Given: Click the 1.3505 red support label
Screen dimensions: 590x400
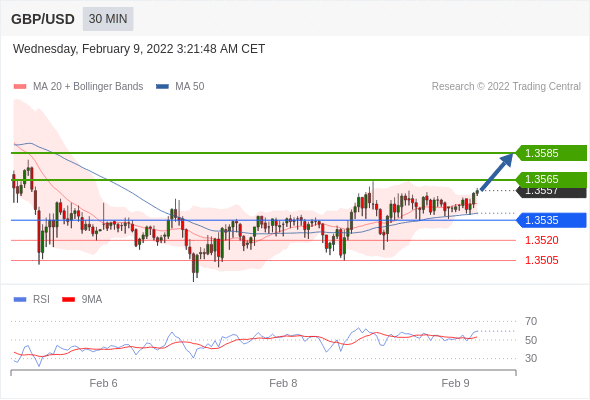Looking at the screenshot, I should coord(541,260).
